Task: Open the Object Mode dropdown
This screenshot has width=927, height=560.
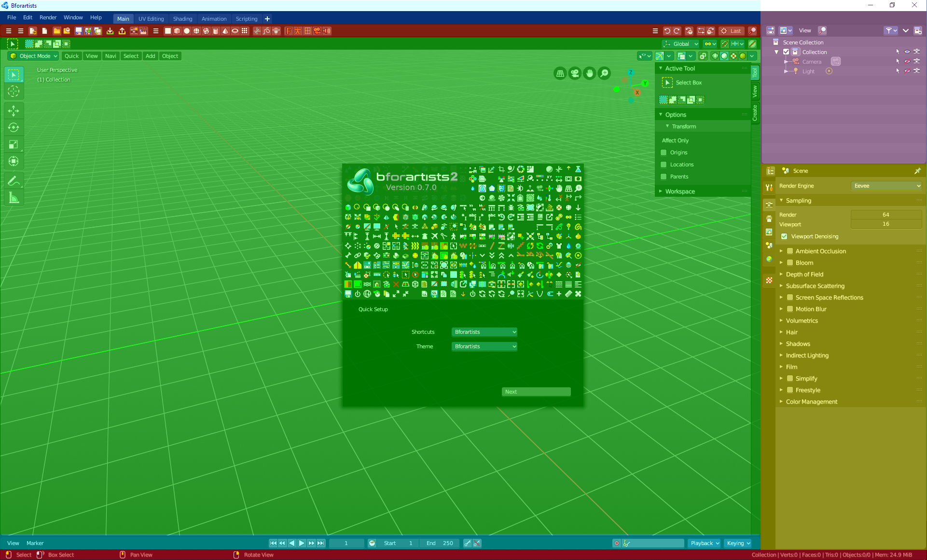Action: point(34,56)
